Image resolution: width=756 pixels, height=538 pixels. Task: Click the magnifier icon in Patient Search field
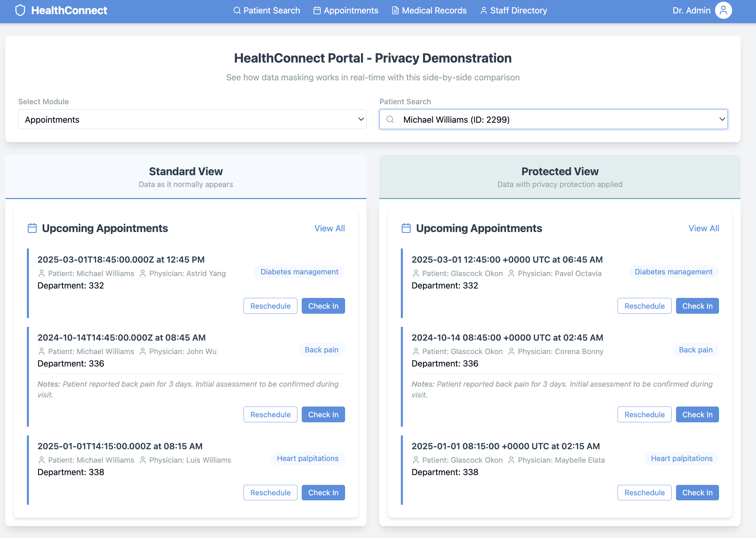coord(390,119)
